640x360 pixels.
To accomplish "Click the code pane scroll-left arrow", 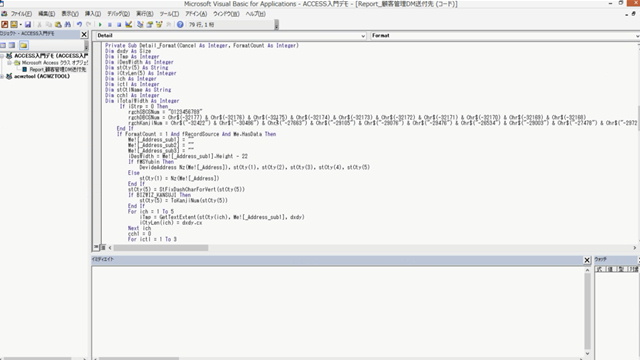I will click(x=110, y=248).
